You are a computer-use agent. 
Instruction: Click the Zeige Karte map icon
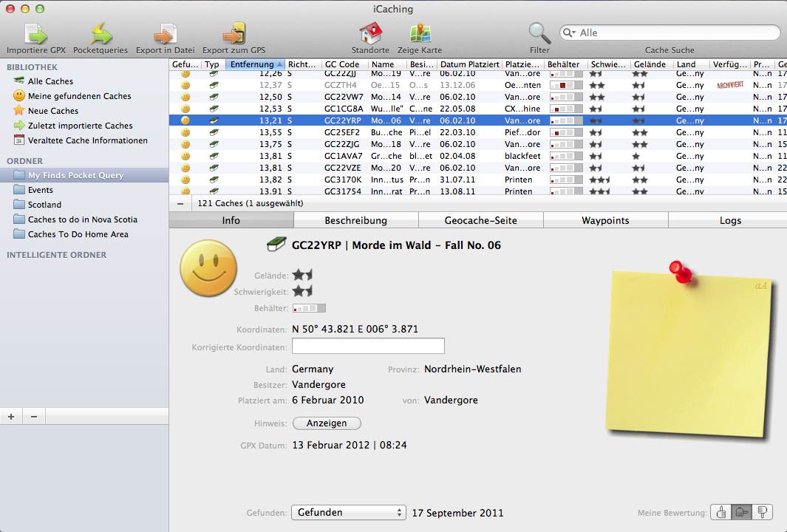(x=420, y=33)
